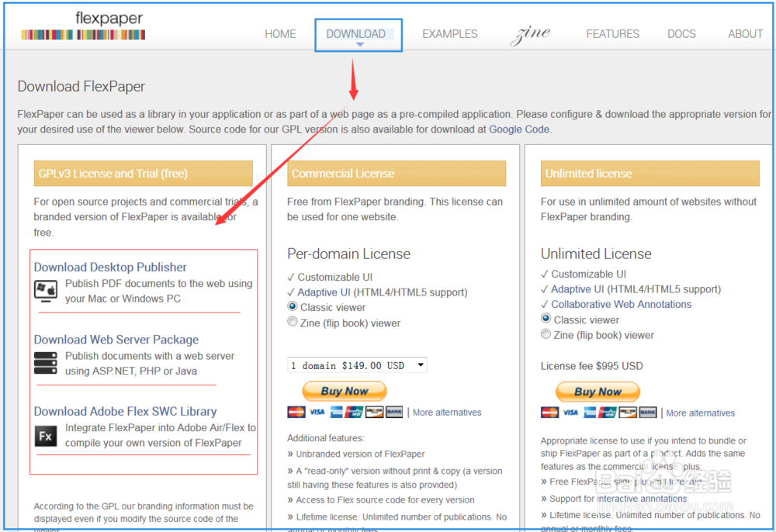
Task: Open the DOCS menu item
Action: pos(681,34)
